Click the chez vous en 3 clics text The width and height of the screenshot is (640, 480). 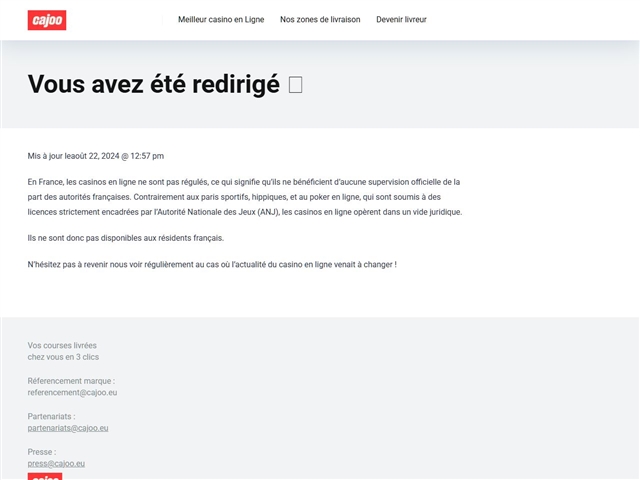[x=63, y=357]
